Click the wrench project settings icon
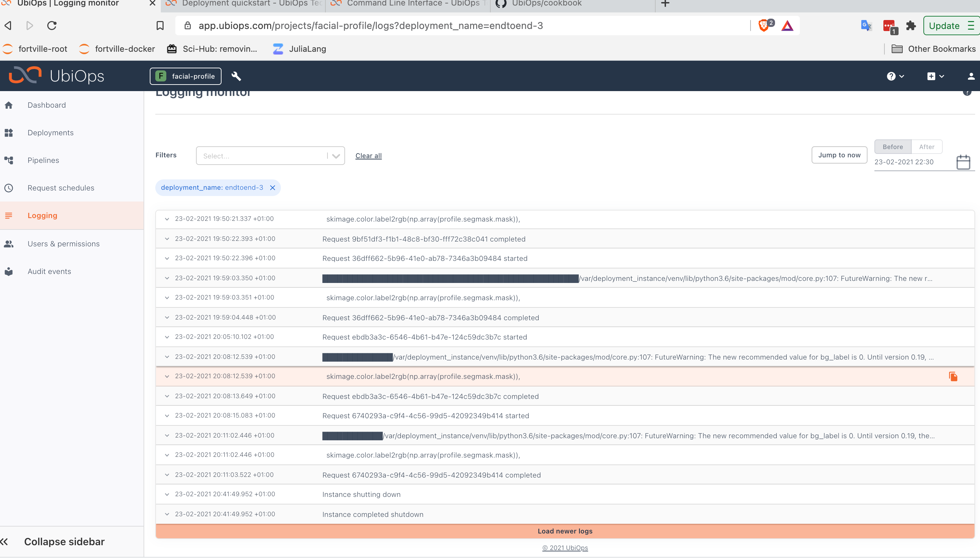Screen dimensions: 980x559 coord(236,76)
